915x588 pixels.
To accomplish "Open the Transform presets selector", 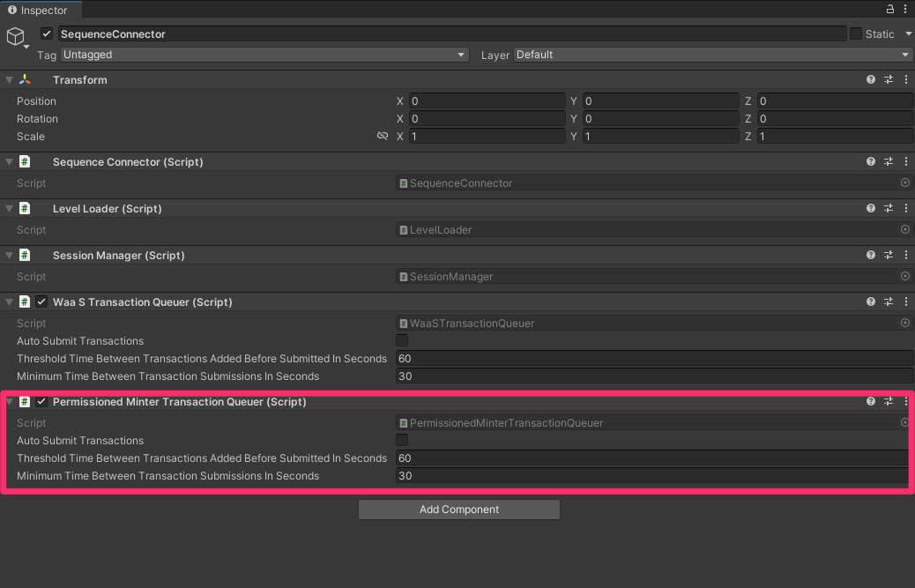I will (888, 79).
